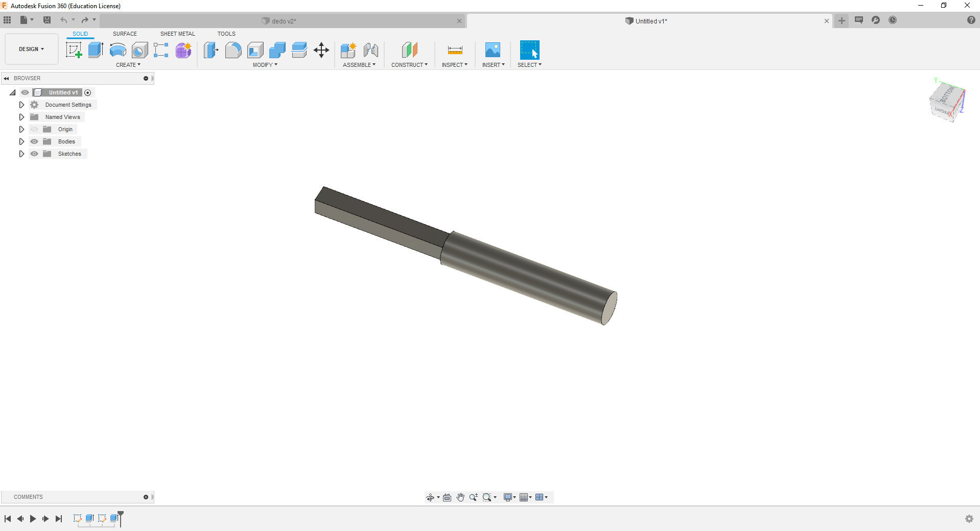Collapse the Untitled v1 root node
The width and height of the screenshot is (980, 531).
13,92
